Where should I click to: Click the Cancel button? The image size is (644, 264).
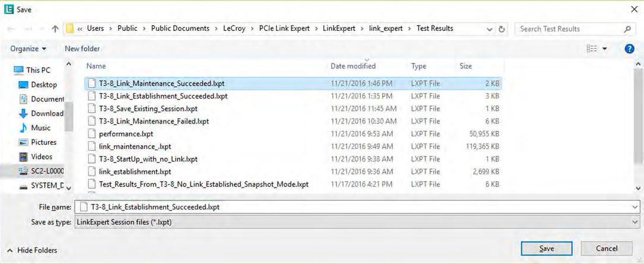click(x=606, y=249)
